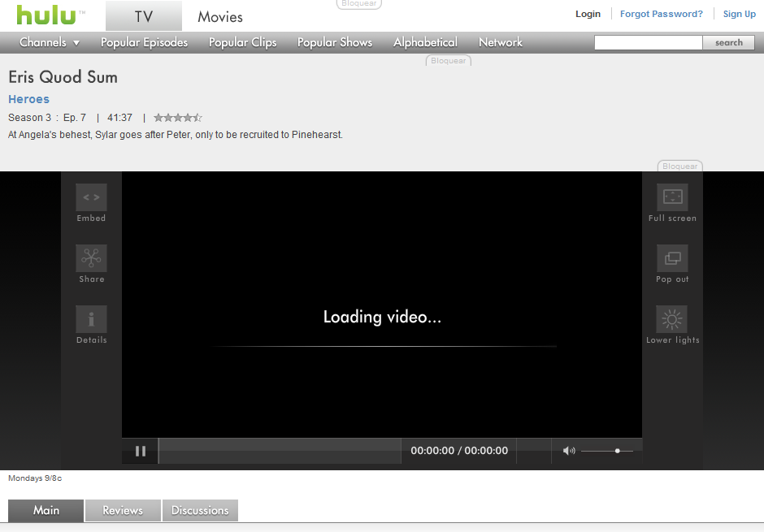Click the 'Season 3 : Ep. 7' text

[47, 117]
